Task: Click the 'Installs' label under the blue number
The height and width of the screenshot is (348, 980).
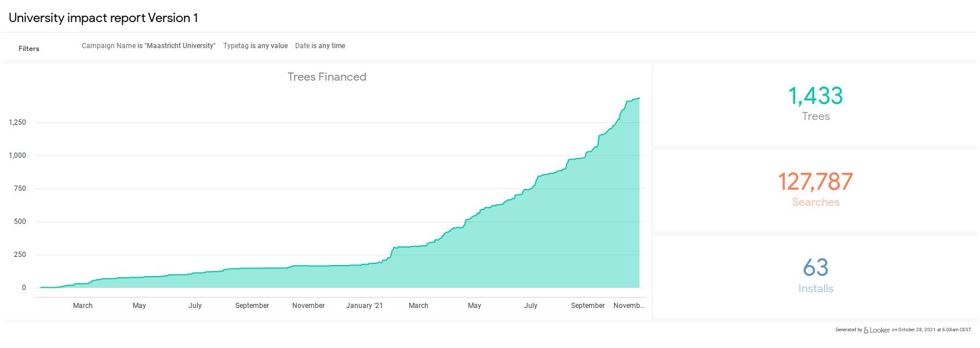Action: 815,288
